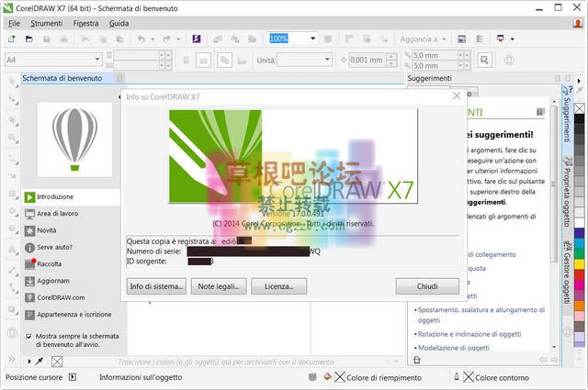
Task: Open Introduzione in the welcome screen
Action: 72,197
